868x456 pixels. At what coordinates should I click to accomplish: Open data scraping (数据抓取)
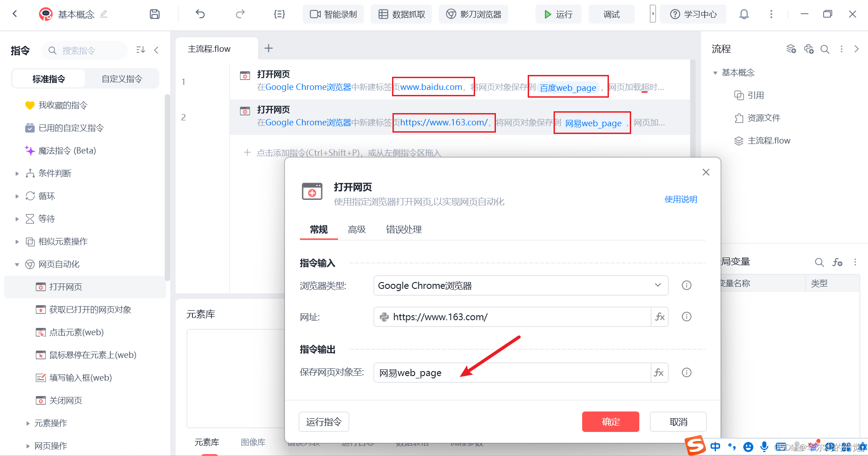point(402,14)
